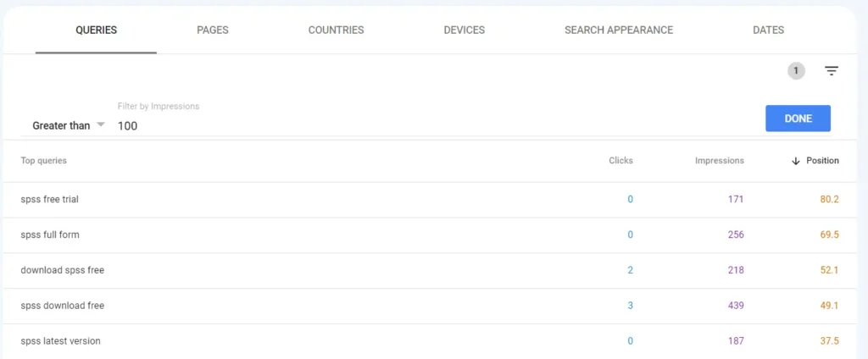Click the Position sort arrow
The height and width of the screenshot is (359, 868).
[796, 161]
